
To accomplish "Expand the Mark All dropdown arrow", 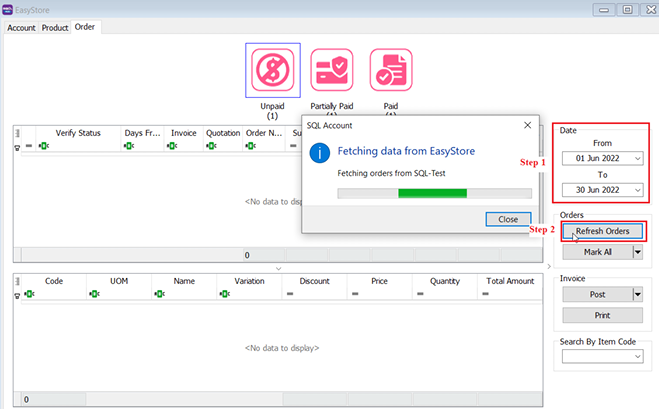I will pyautogui.click(x=637, y=252).
